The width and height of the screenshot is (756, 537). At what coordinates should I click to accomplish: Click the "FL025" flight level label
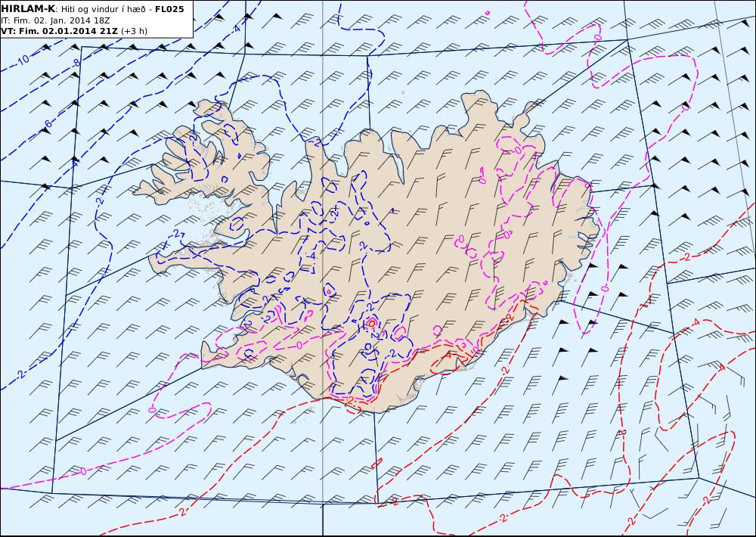(x=169, y=9)
